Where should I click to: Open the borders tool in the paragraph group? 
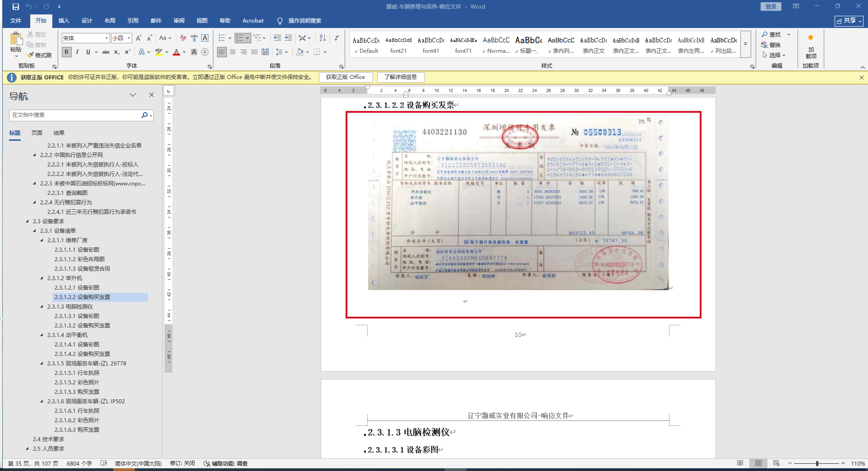coord(317,52)
